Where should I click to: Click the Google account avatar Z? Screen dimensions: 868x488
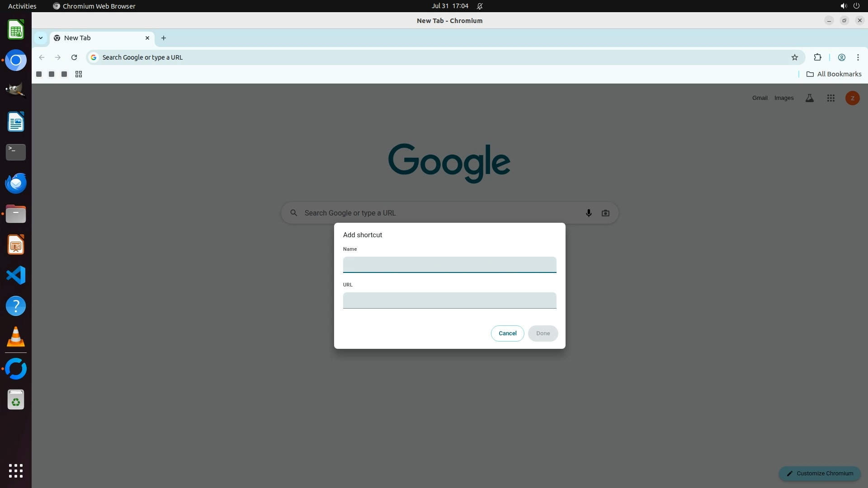[852, 98]
